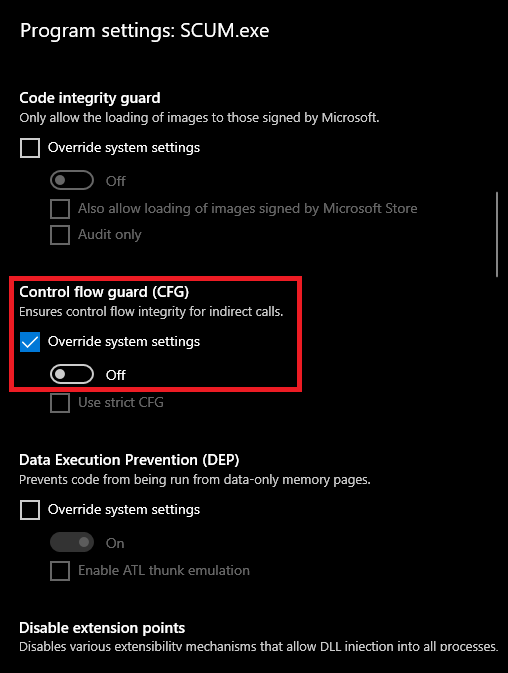Check Override system settings under Data Execution Prevention
508x673 pixels.
(x=30, y=510)
